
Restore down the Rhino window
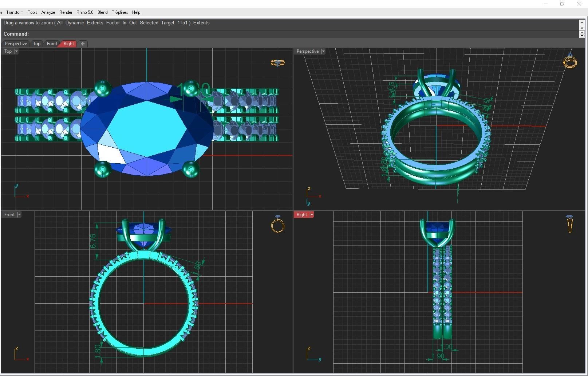[562, 4]
